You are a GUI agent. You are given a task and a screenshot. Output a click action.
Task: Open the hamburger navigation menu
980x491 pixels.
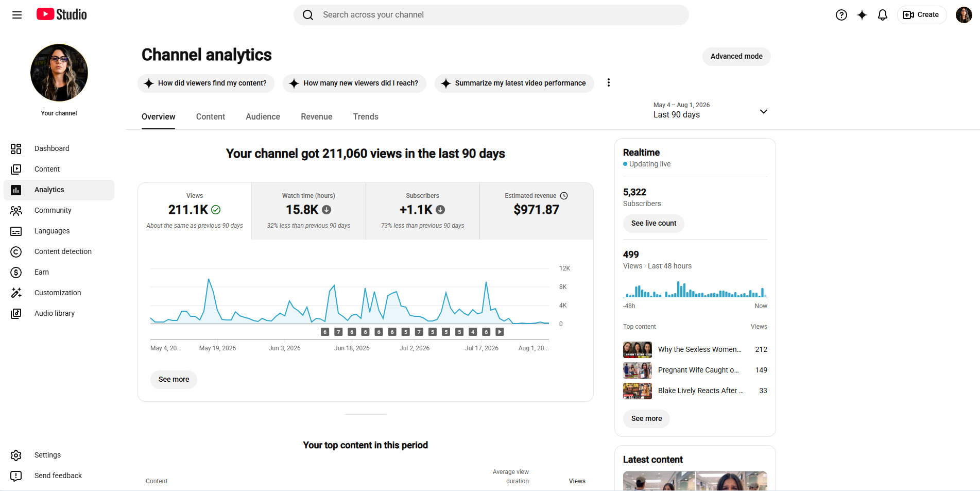coord(17,15)
